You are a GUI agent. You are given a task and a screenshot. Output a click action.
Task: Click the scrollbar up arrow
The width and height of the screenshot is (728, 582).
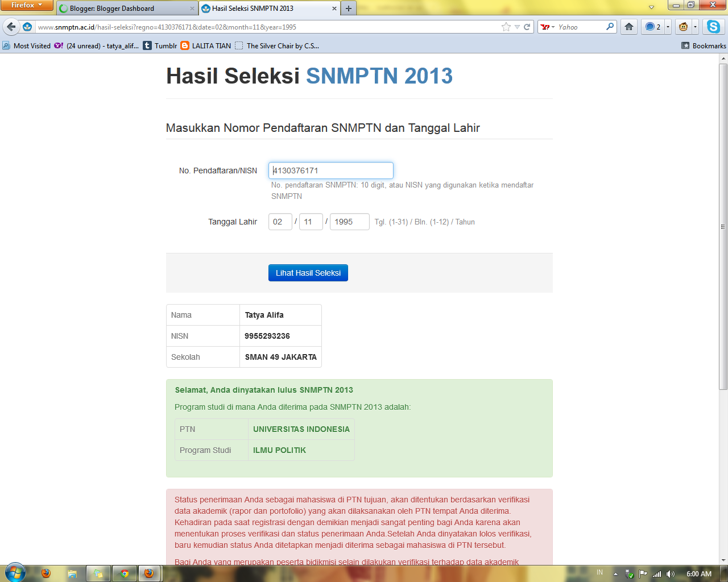pos(723,58)
